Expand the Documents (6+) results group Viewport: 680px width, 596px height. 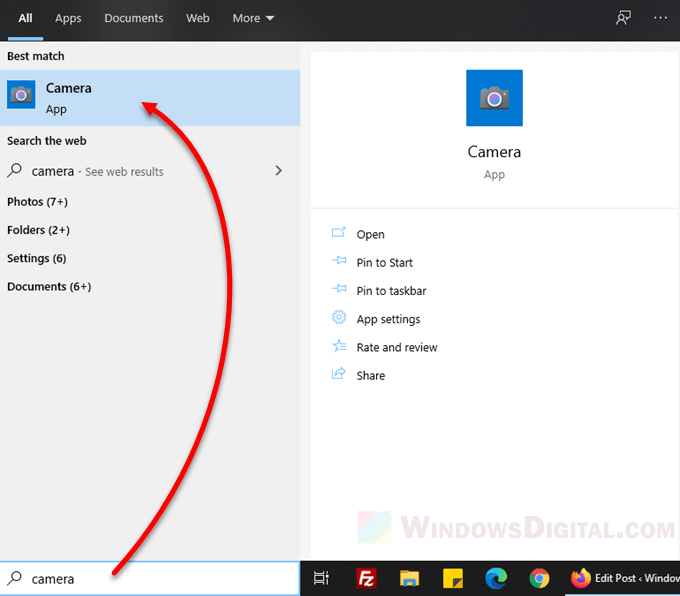pyautogui.click(x=49, y=287)
